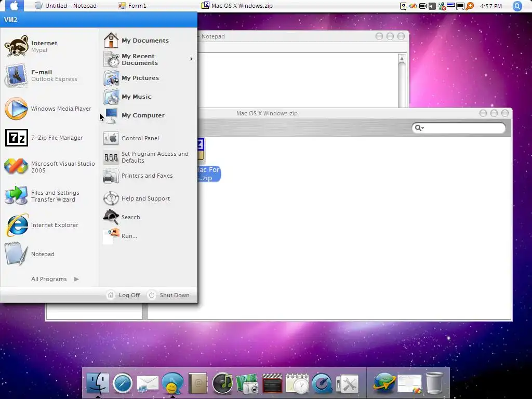Switch to Untitled - Notepad taskbar item
This screenshot has width=532, height=399.
pyautogui.click(x=66, y=6)
